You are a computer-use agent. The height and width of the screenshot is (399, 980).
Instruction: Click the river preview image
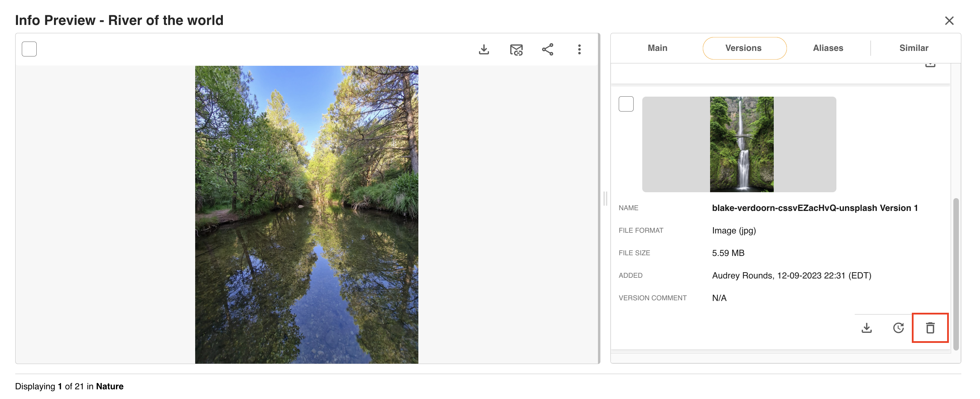point(306,215)
